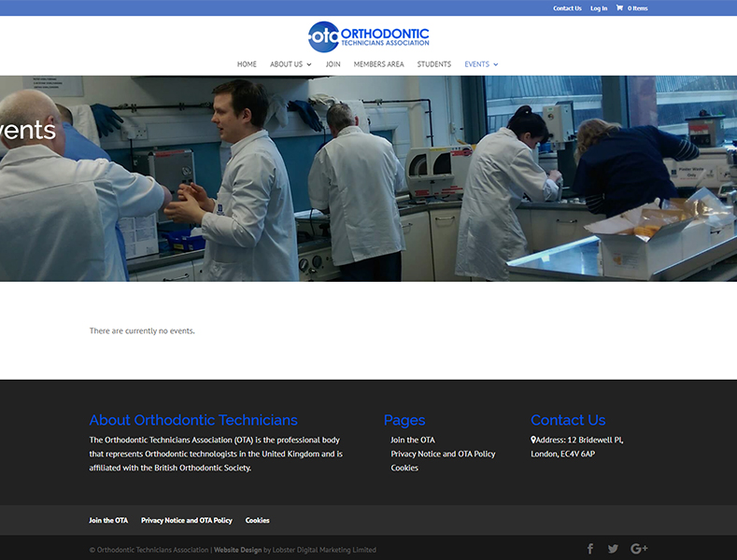Open the shopping cart icon

618,8
